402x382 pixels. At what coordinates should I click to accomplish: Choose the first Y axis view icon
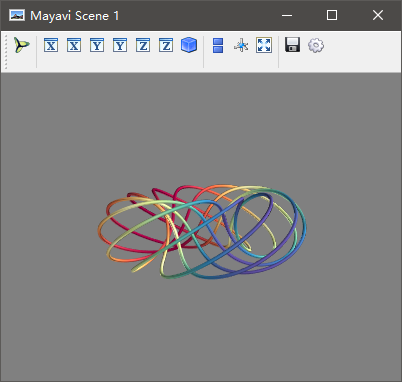tap(97, 45)
